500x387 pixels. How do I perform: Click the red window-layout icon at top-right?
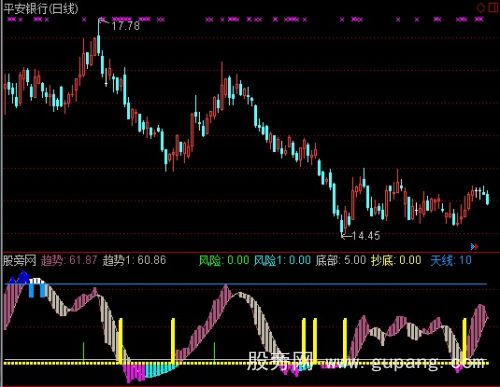[x=494, y=7]
